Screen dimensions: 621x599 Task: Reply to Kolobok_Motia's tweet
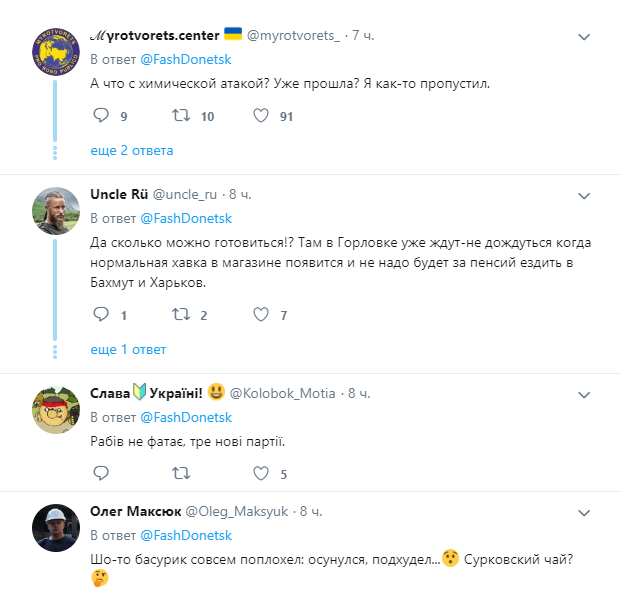click(100, 473)
